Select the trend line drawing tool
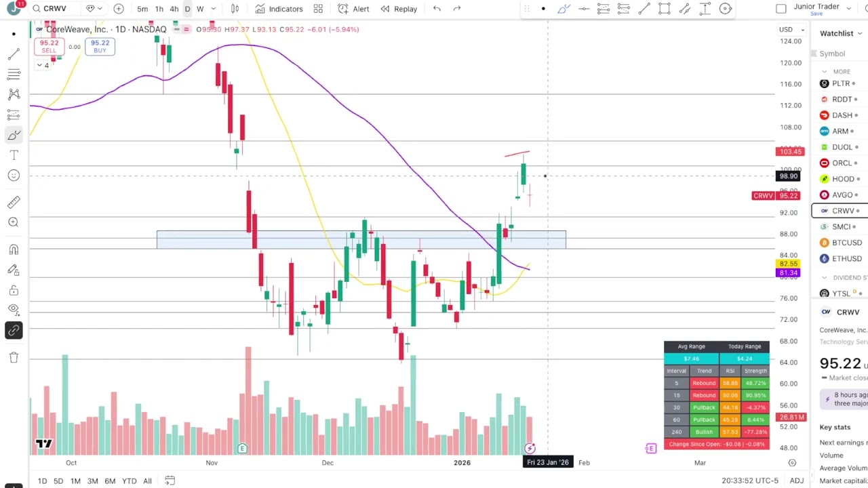 click(x=14, y=54)
